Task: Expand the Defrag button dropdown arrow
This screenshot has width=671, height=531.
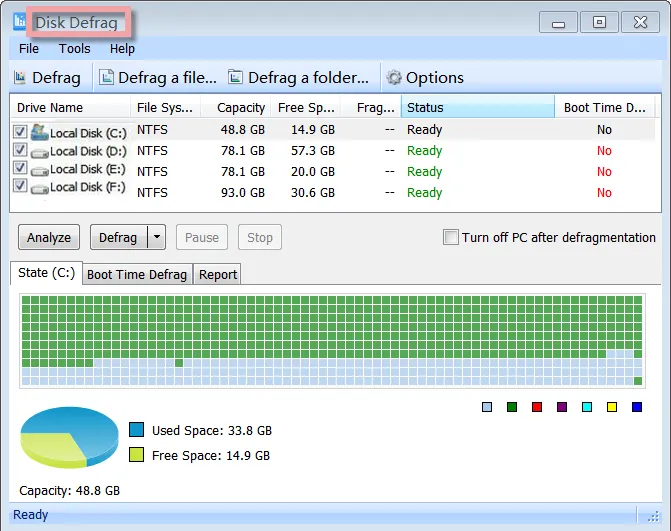Action: [157, 237]
